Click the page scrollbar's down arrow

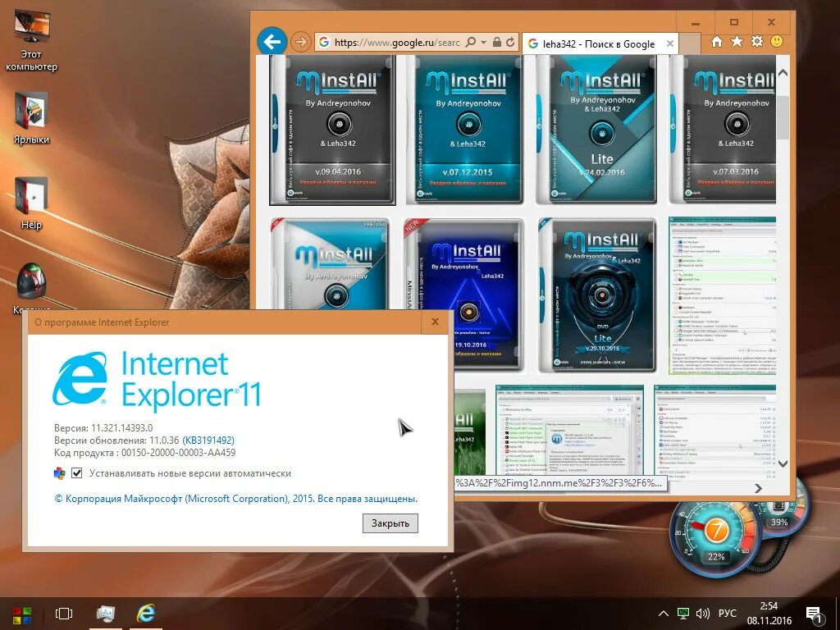coord(783,463)
